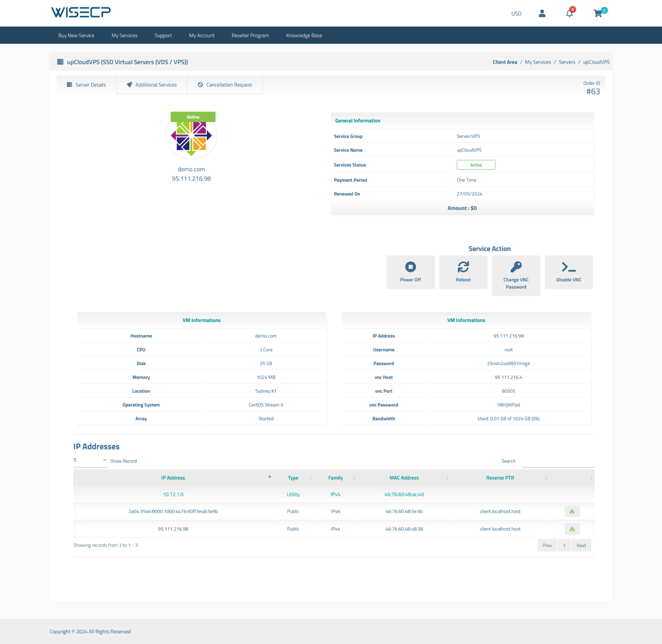
Task: Click the Reboot refresh icon
Action: [x=463, y=267]
